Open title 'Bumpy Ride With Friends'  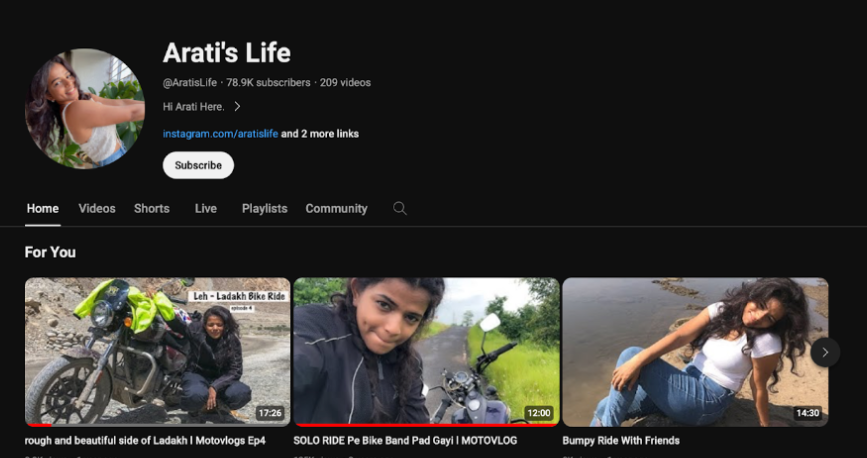coord(621,441)
